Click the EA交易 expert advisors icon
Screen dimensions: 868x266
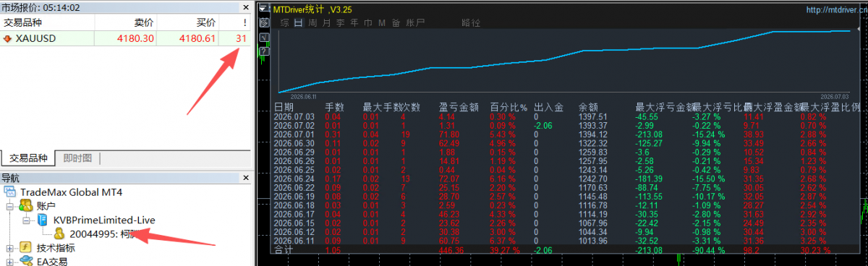coord(25,261)
